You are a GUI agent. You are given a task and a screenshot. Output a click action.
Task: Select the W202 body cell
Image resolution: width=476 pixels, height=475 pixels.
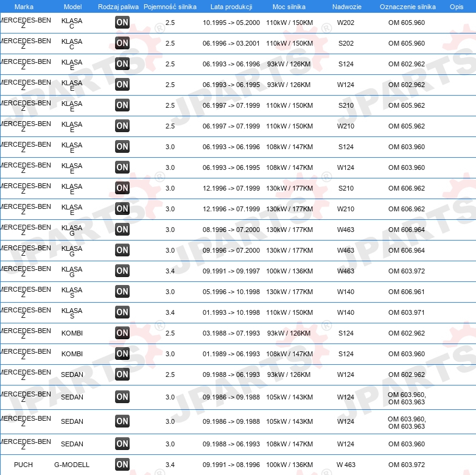(x=346, y=23)
